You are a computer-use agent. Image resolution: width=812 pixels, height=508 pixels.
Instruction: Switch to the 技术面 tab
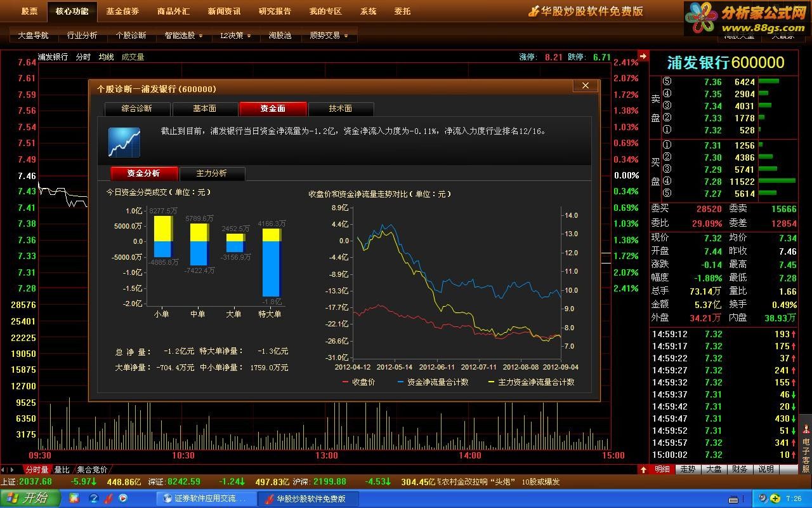pyautogui.click(x=341, y=109)
